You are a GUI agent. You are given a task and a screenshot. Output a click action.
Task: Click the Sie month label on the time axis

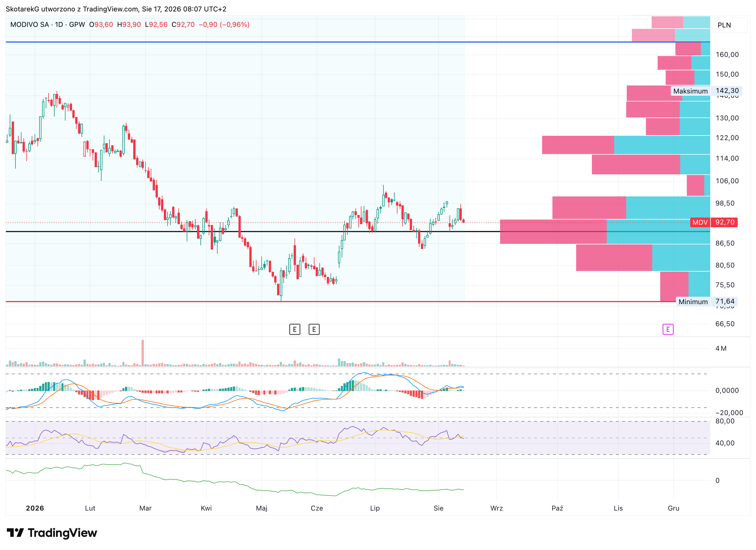click(439, 508)
